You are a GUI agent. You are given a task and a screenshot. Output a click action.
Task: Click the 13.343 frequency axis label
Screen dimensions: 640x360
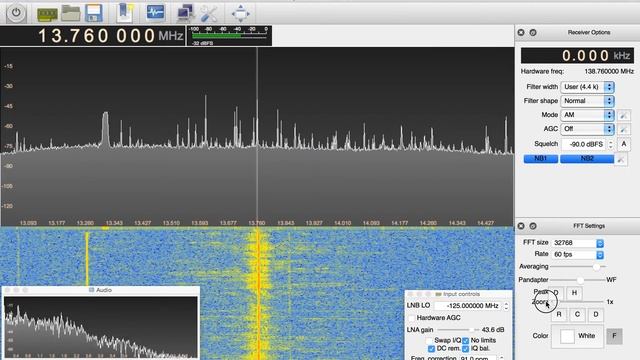pyautogui.click(x=114, y=223)
